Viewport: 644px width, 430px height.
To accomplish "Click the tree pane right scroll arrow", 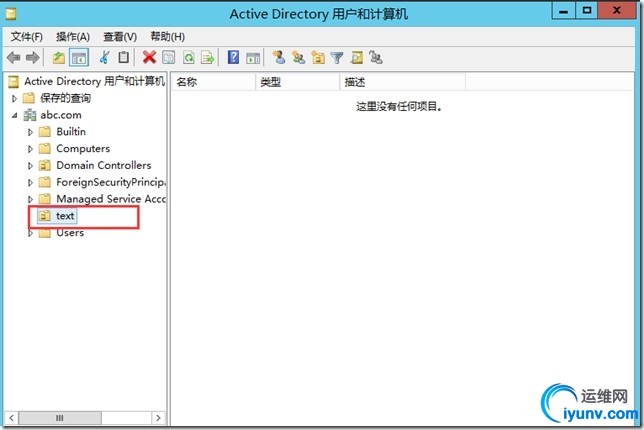I will (158, 418).
